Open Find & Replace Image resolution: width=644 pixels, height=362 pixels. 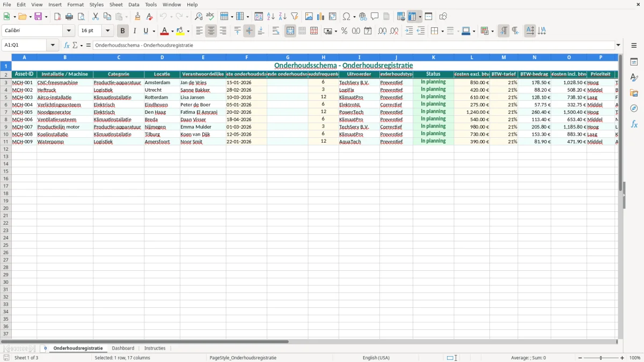(199, 17)
